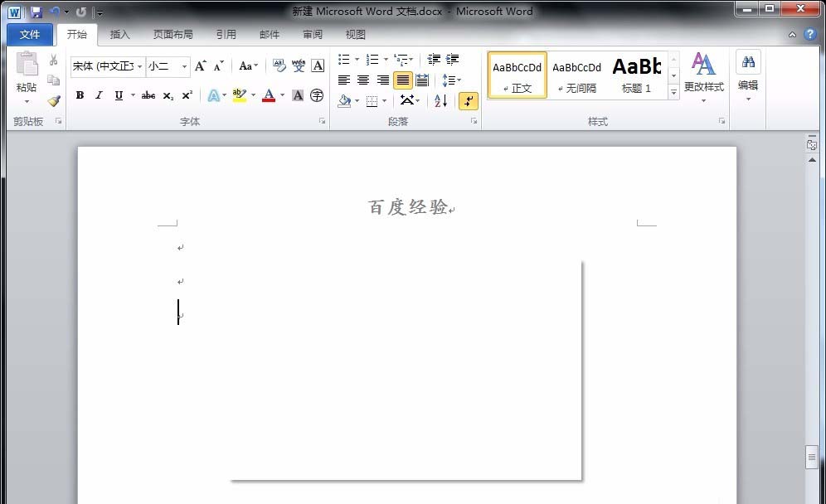The width and height of the screenshot is (826, 504).
Task: Click the 百度经验 header text
Action: [x=408, y=207]
